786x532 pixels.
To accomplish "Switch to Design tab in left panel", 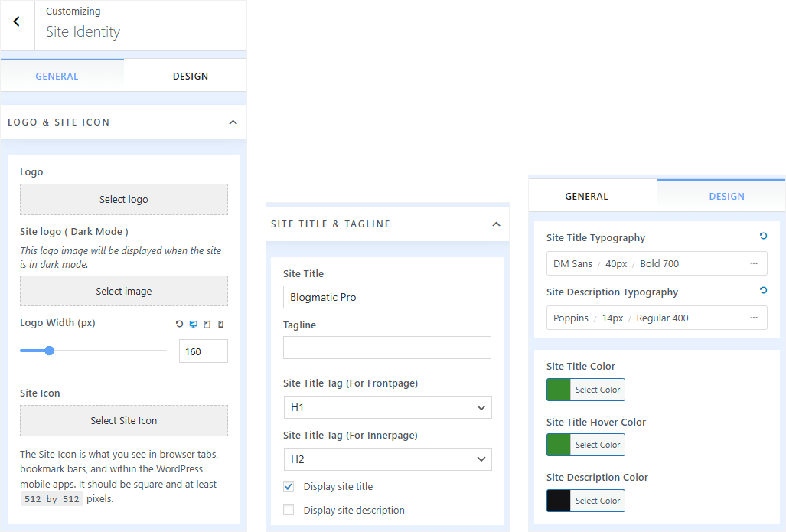I will pyautogui.click(x=190, y=76).
